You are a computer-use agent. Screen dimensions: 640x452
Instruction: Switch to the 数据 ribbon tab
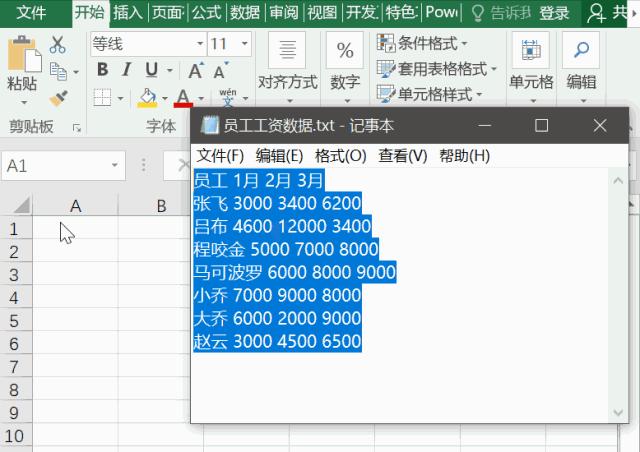[x=244, y=13]
